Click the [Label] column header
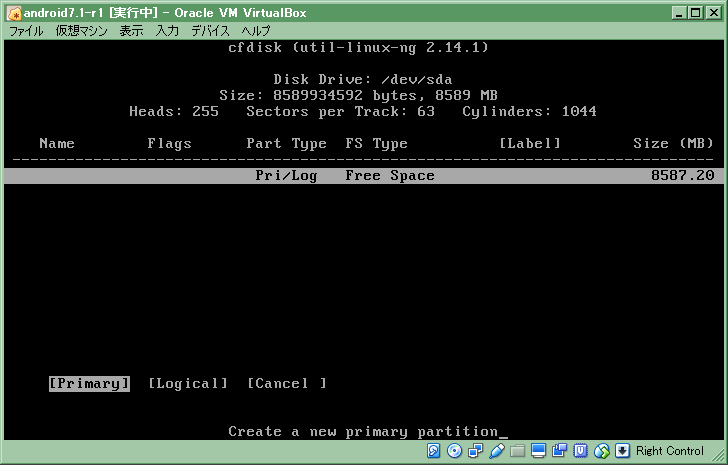 [530, 143]
